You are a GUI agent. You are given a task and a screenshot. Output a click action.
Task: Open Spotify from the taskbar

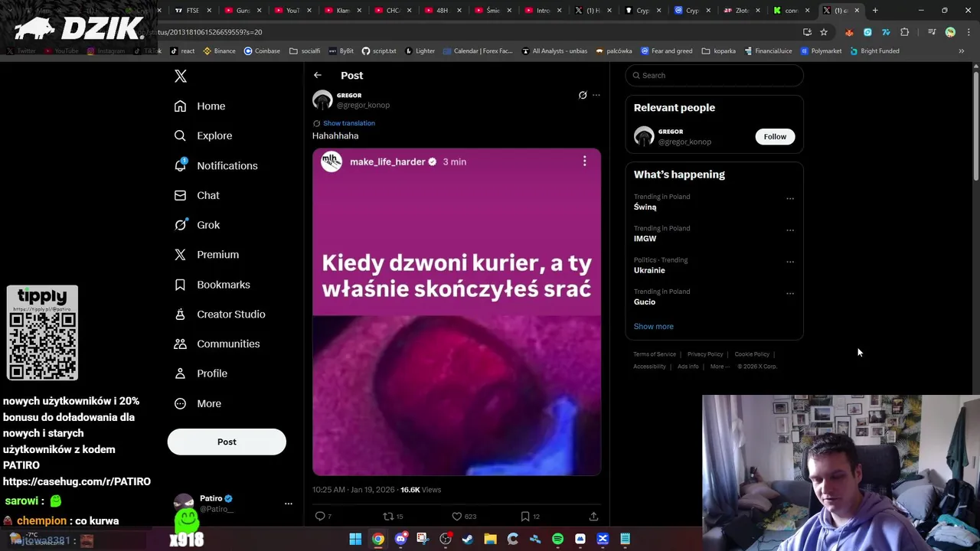click(557, 540)
